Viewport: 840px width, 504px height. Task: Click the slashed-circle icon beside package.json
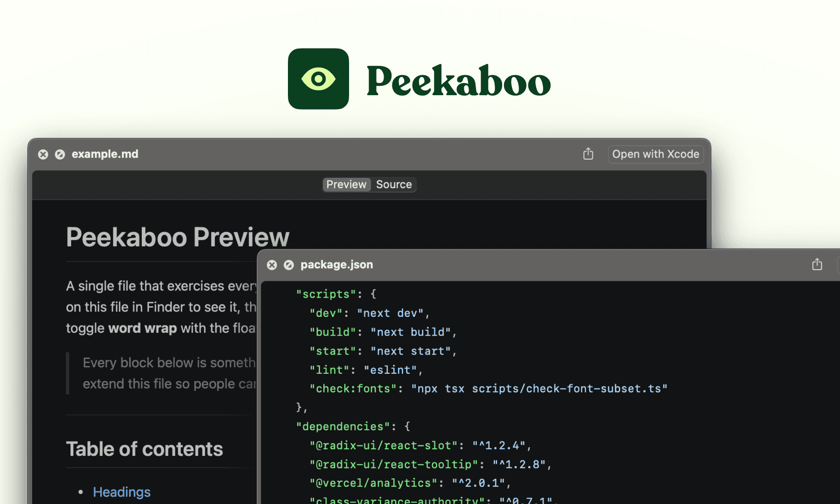pos(289,265)
